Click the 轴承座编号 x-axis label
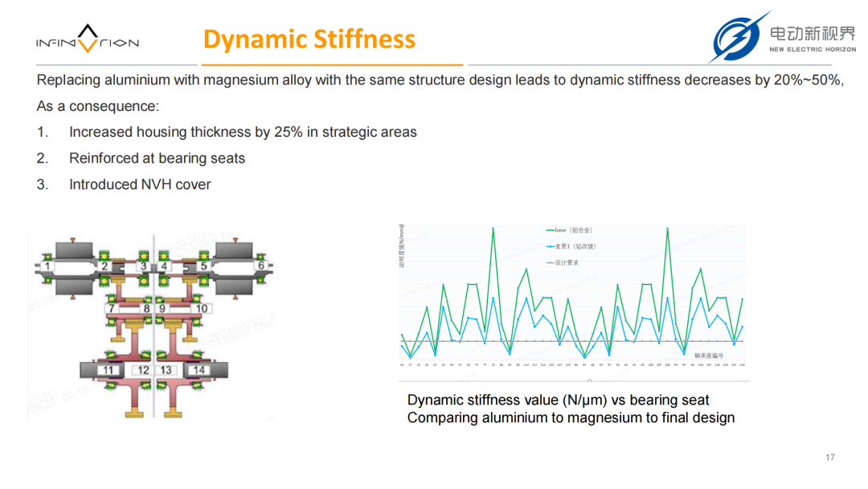 708,355
